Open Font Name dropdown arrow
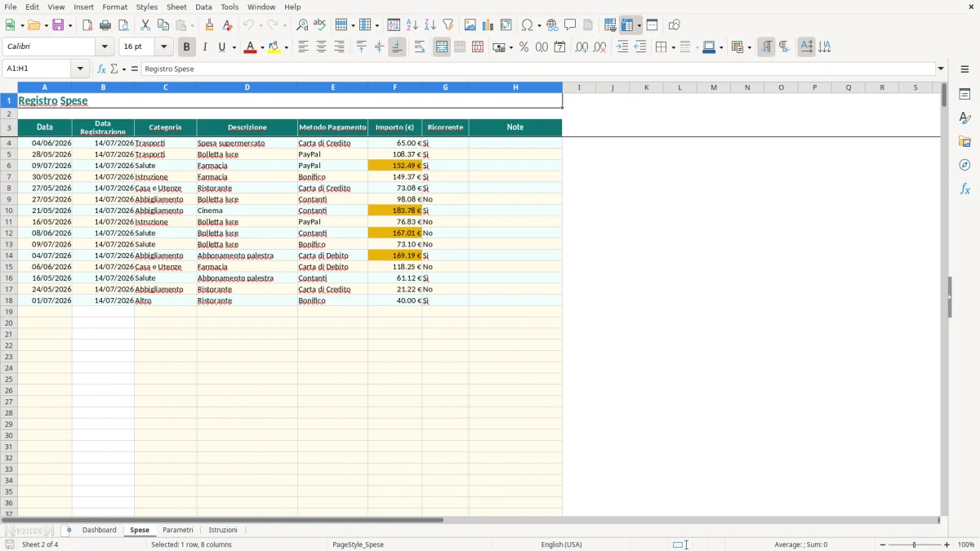This screenshot has width=980, height=551. [x=105, y=47]
